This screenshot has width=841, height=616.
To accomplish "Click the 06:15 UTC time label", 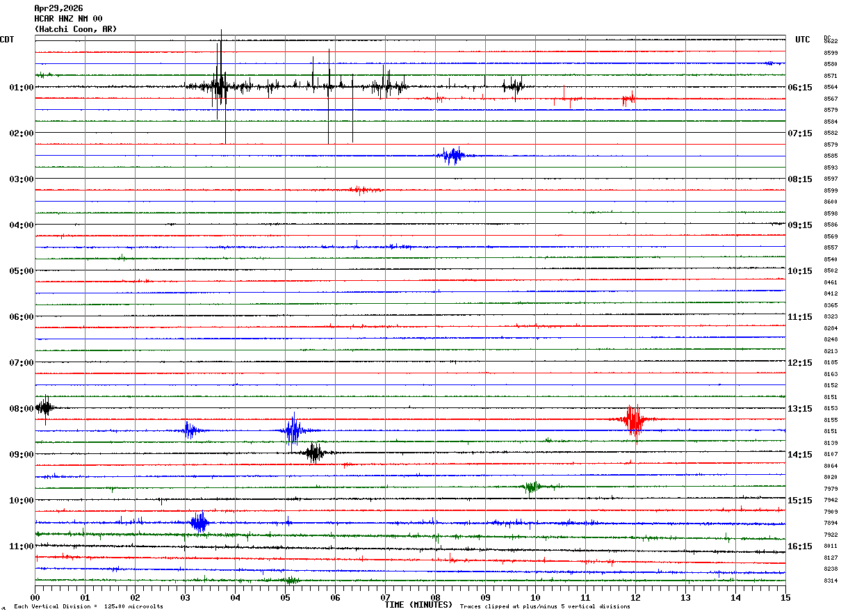I will click(x=800, y=88).
